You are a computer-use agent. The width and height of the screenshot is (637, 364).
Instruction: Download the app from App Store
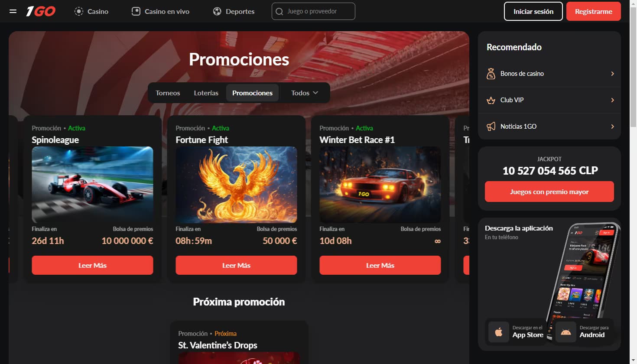[x=517, y=332]
